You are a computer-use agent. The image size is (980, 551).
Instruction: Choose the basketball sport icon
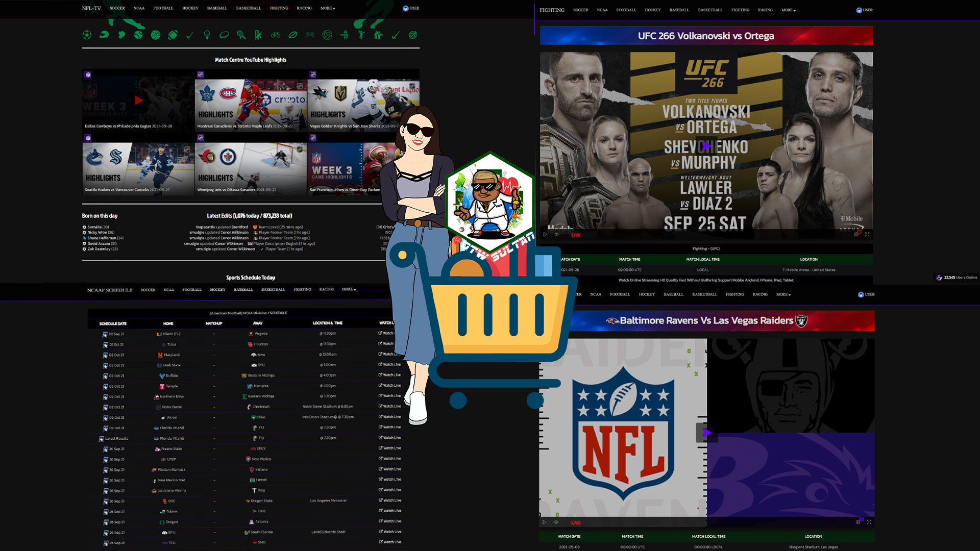pyautogui.click(x=156, y=35)
